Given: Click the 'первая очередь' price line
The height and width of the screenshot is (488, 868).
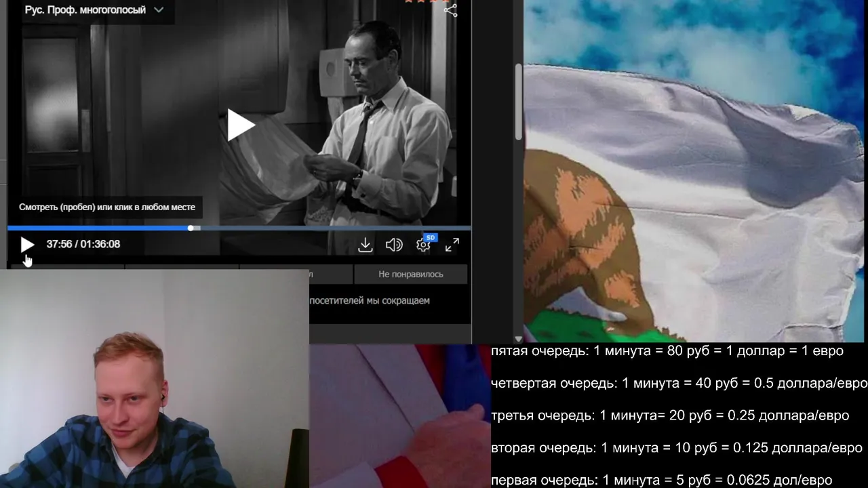Looking at the screenshot, I should [661, 481].
